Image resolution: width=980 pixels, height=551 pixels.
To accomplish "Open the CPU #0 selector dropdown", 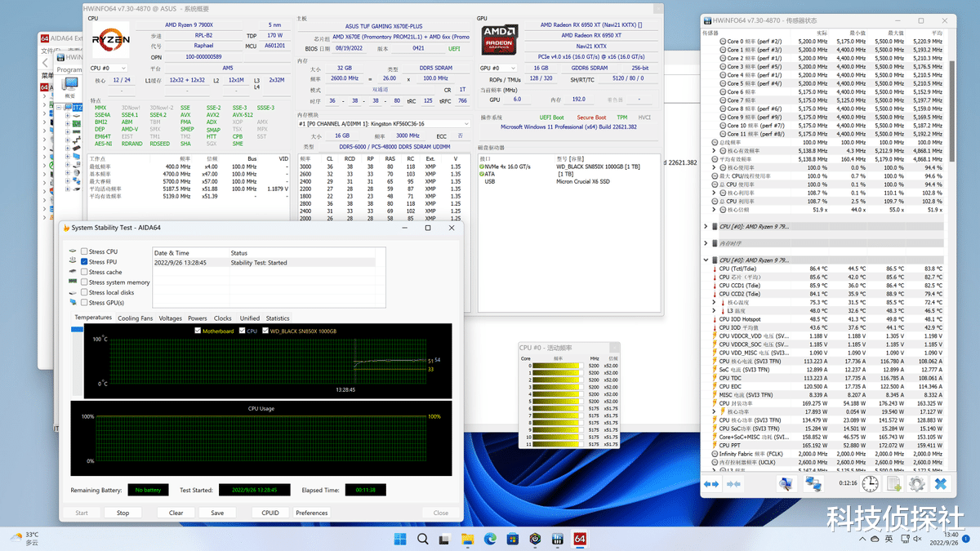I will (x=108, y=69).
